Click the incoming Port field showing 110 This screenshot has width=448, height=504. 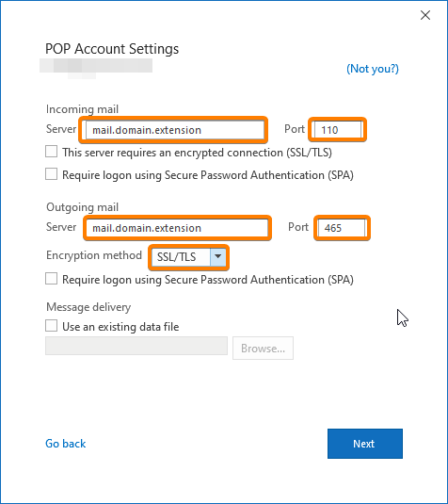point(338,130)
